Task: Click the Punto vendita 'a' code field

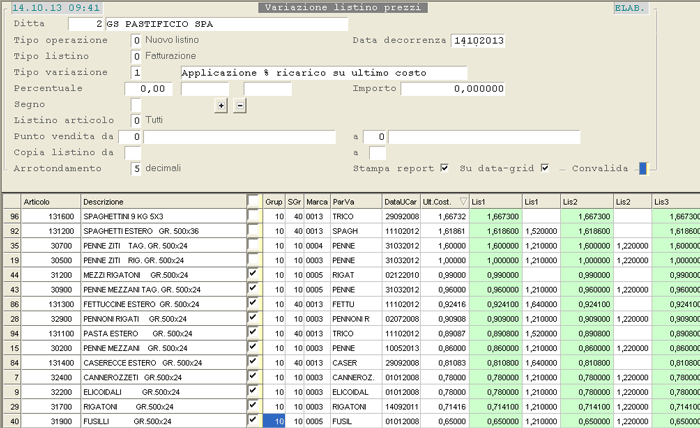Action: [375, 137]
